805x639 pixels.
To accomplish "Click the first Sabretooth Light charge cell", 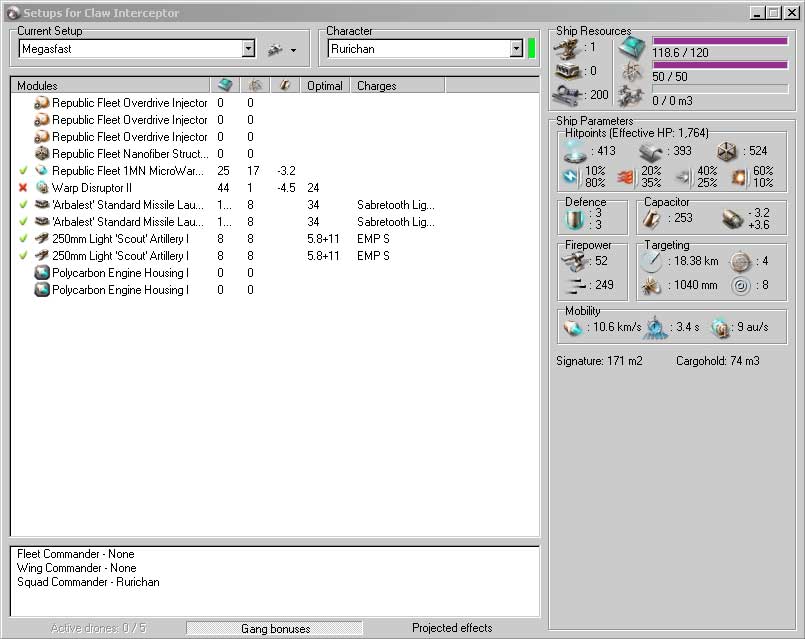I will coord(396,205).
